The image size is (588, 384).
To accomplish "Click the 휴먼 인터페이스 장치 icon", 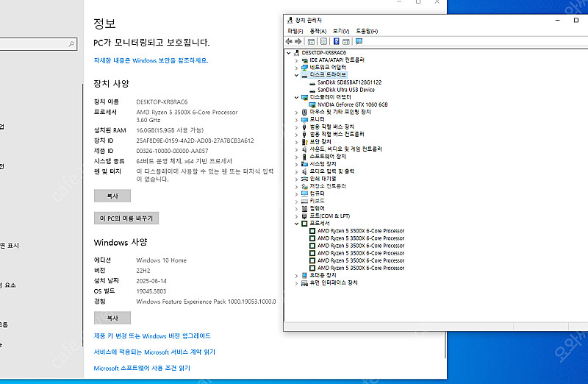I will pos(304,283).
